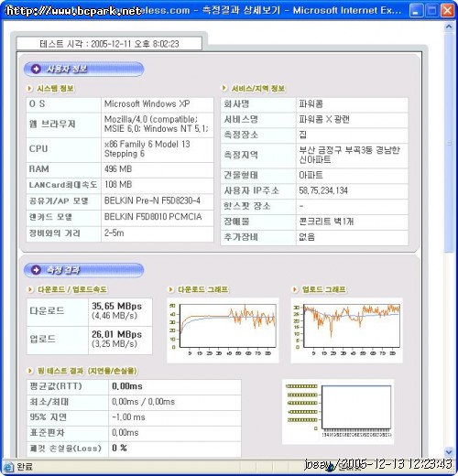Click the 'x86 Family 6 Model 13' CPU value
The width and height of the screenshot is (458, 476).
click(147, 144)
